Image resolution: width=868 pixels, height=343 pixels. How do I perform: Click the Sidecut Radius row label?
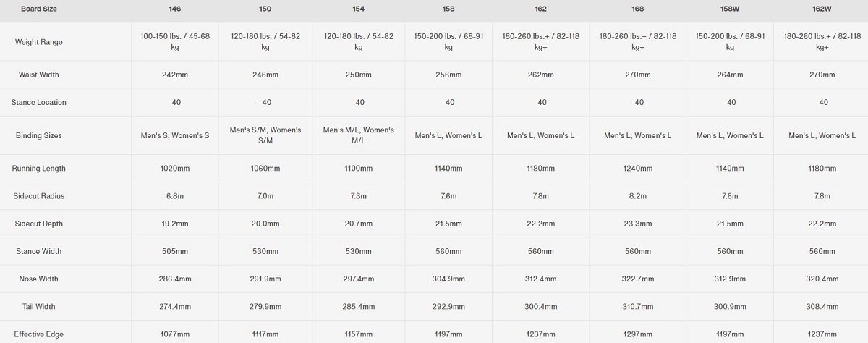[x=39, y=196]
